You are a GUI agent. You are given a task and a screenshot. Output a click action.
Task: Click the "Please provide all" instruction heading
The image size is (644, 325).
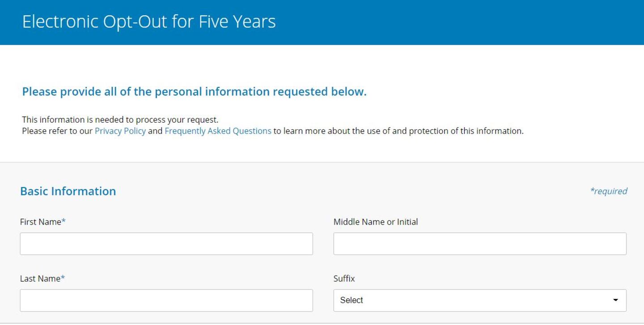pyautogui.click(x=194, y=92)
